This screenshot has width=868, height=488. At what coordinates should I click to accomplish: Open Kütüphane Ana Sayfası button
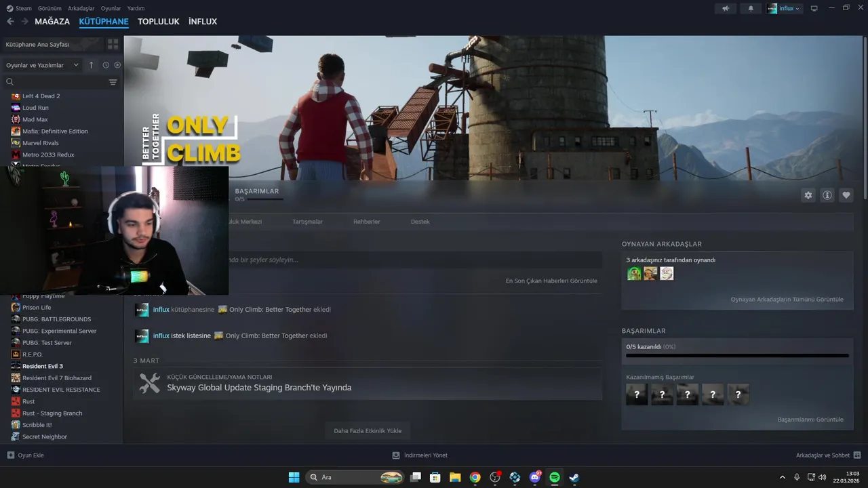(x=53, y=44)
